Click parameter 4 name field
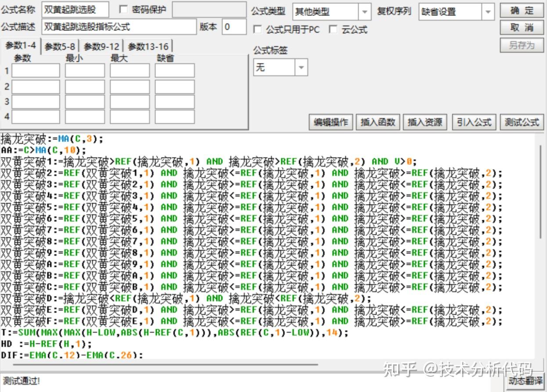 pos(36,117)
